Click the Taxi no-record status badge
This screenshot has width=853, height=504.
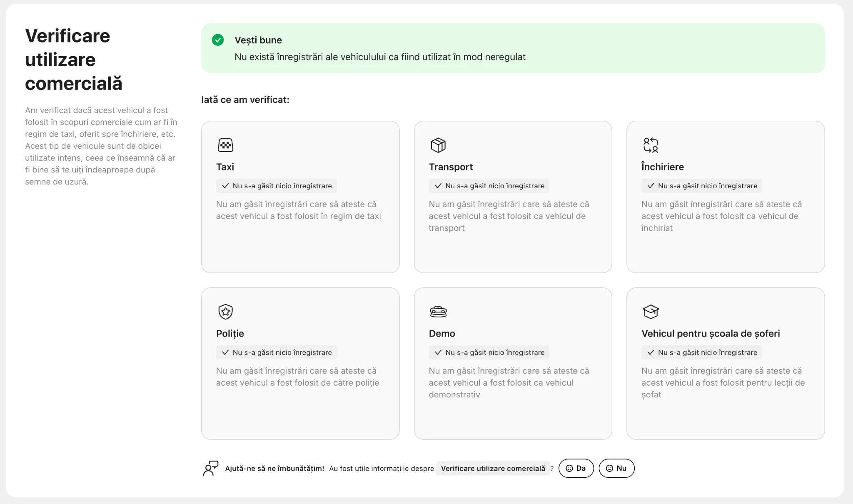[x=277, y=186]
